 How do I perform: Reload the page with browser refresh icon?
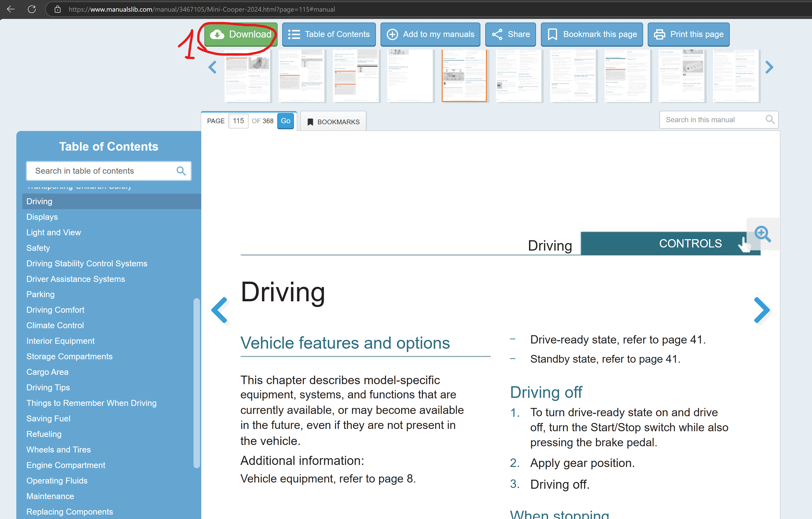click(32, 9)
